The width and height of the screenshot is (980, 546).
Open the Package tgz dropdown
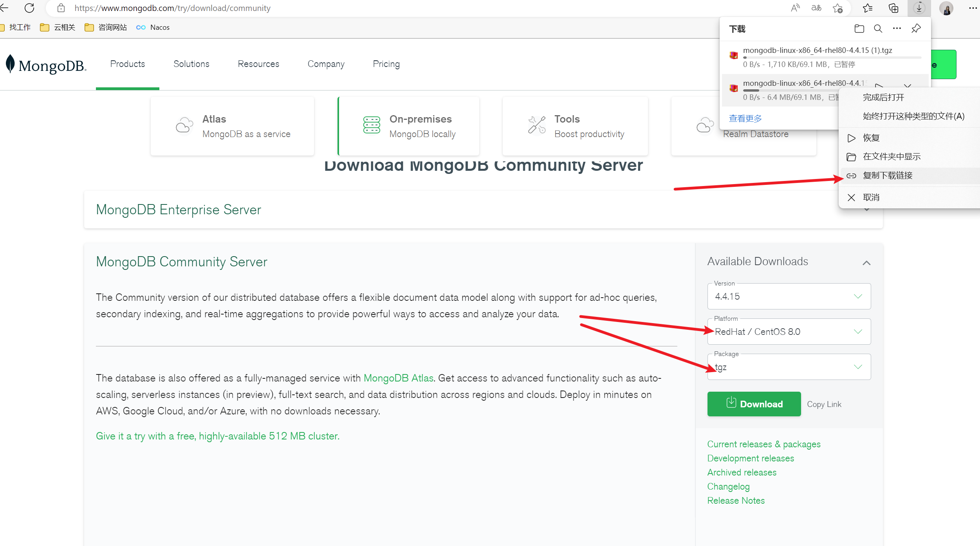click(x=789, y=367)
